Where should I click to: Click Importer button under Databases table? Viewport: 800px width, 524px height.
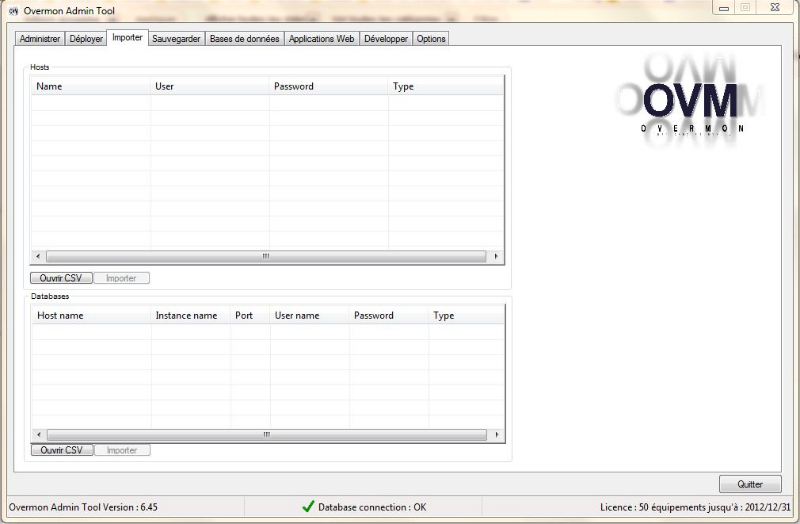tap(122, 450)
